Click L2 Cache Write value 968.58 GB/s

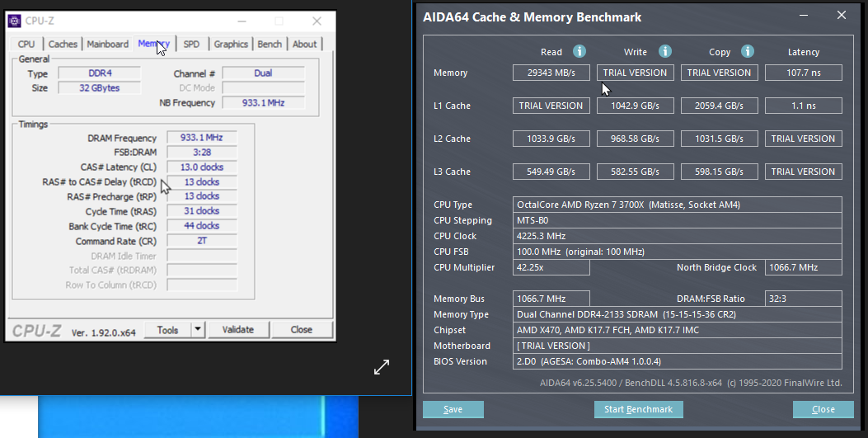pyautogui.click(x=635, y=139)
